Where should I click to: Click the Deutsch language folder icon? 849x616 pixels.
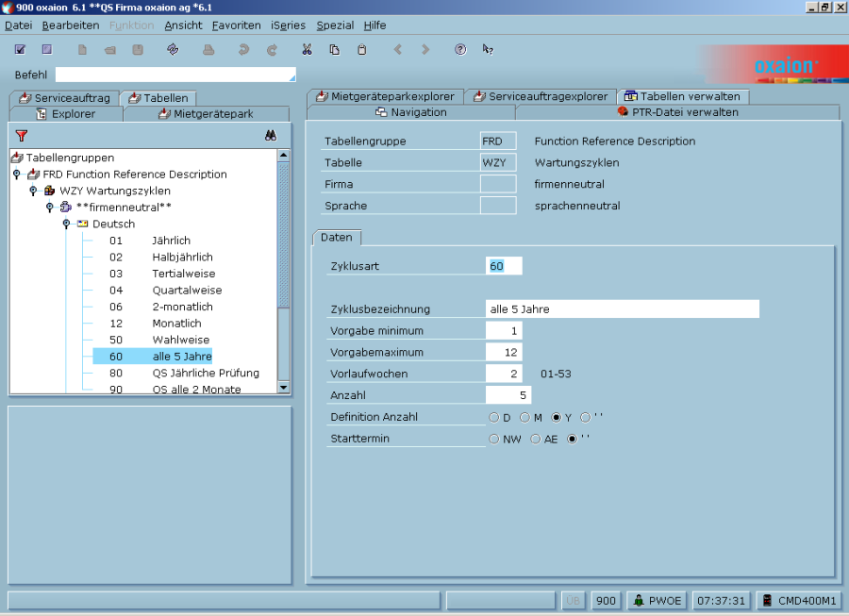point(82,224)
